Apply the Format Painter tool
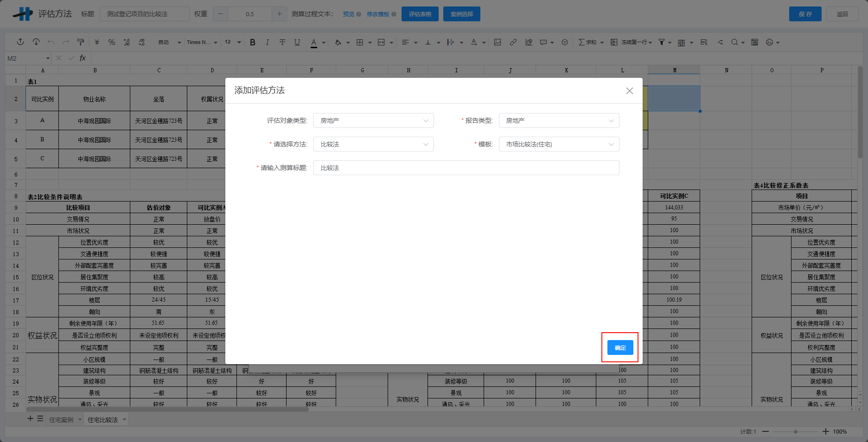The height and width of the screenshot is (442, 868). (80, 42)
